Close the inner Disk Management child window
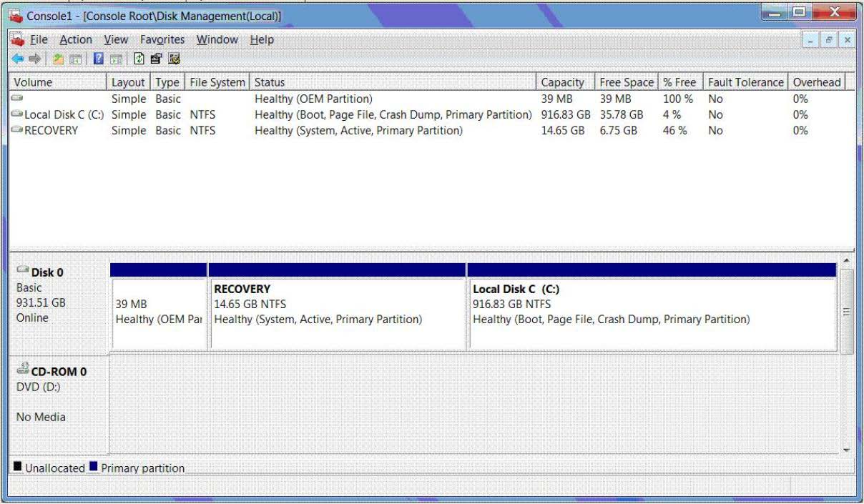Viewport: 864px width, 504px height. [847, 40]
